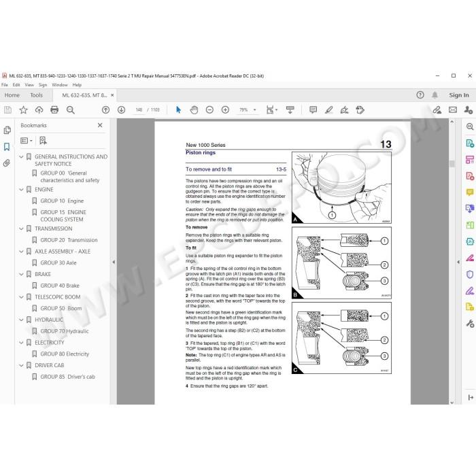
Task: Open the View menu
Action: [29, 85]
